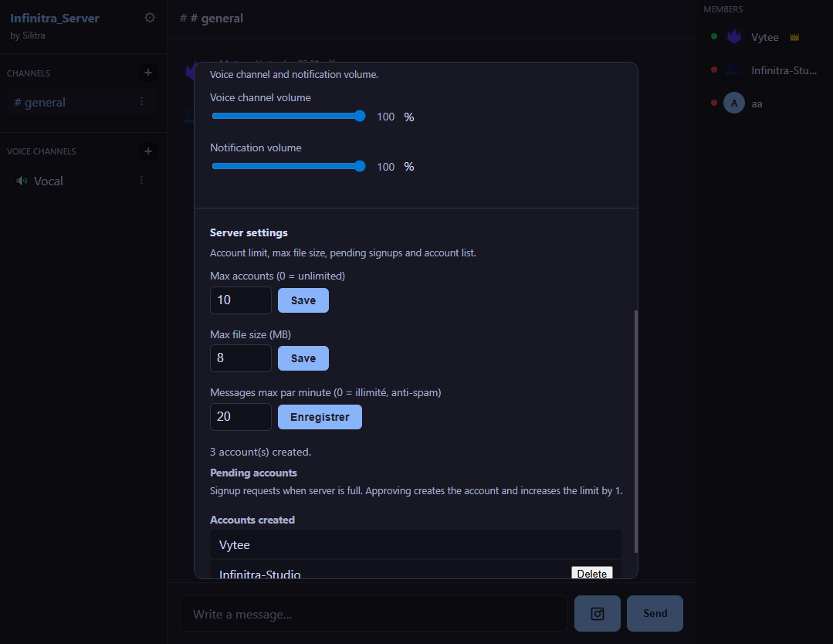Click the Write a message input field

point(374,613)
